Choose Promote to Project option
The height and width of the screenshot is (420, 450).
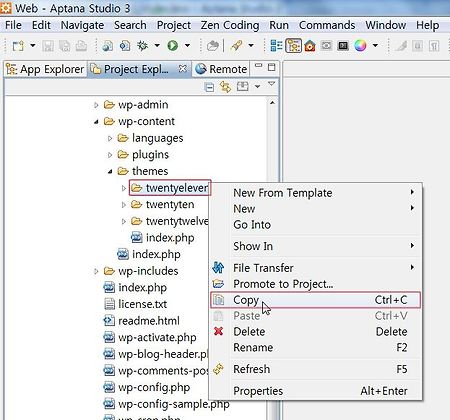[x=316, y=284]
